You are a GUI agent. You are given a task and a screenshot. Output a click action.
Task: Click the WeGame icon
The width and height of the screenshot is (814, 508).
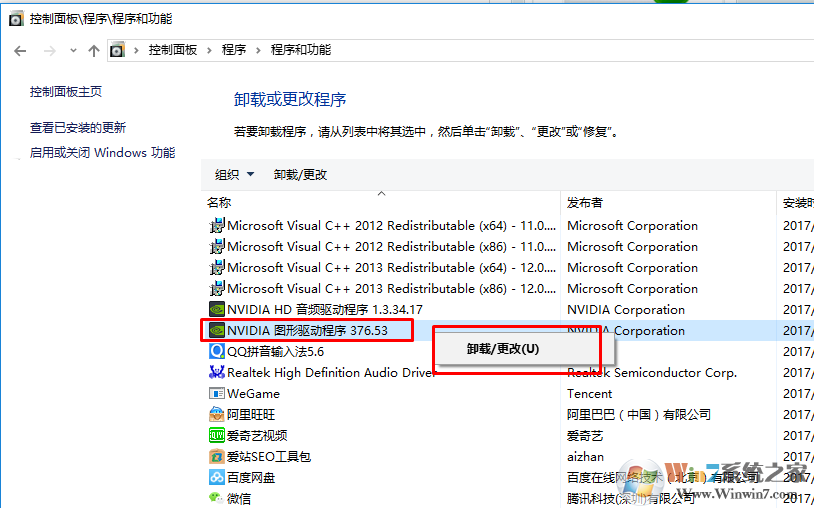coord(217,394)
